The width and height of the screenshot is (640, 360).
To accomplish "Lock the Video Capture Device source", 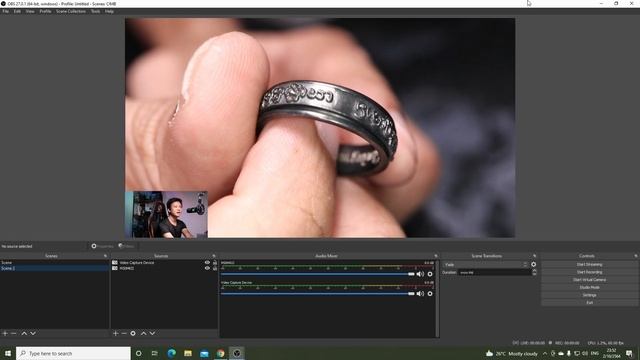I will tap(215, 263).
